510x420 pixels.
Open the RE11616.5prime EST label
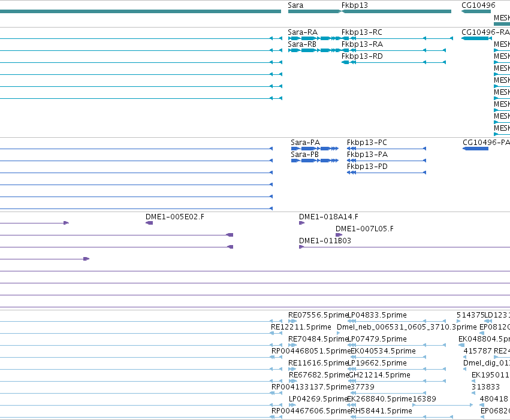pos(318,363)
